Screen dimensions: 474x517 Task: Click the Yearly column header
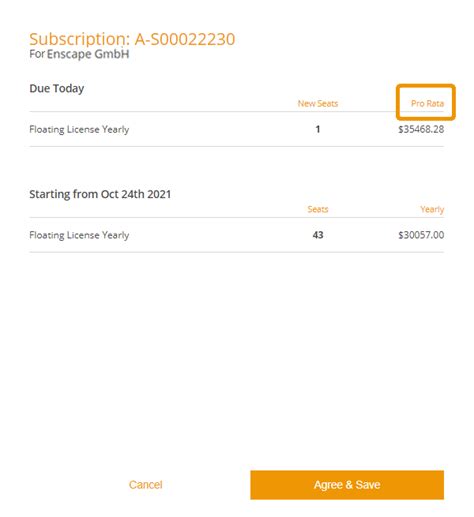point(432,209)
